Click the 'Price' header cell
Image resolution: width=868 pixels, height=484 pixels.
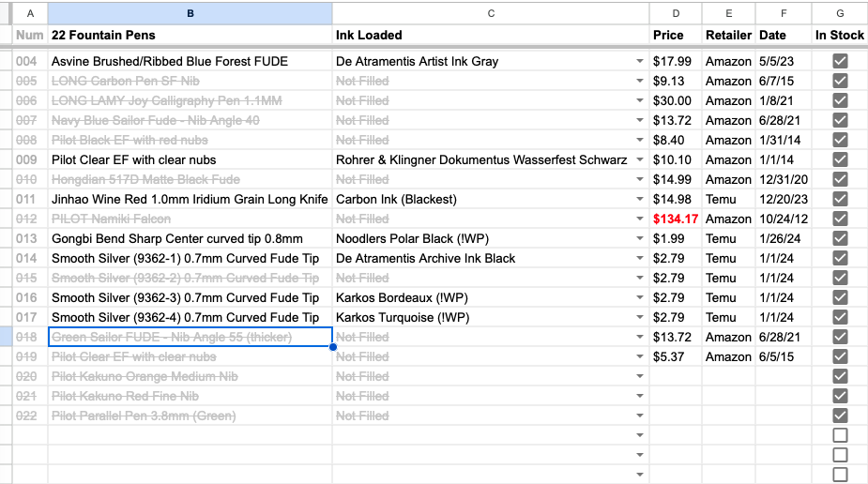[x=676, y=35]
